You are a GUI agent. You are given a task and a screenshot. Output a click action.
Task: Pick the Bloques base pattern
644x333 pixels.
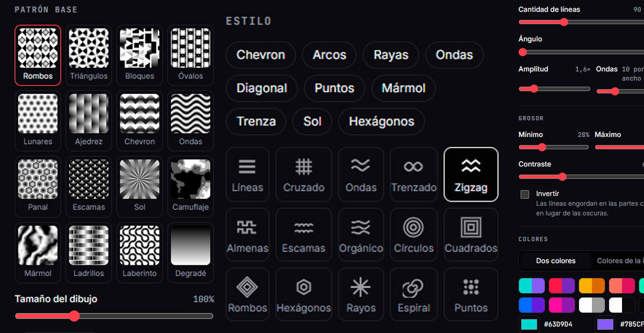140,55
